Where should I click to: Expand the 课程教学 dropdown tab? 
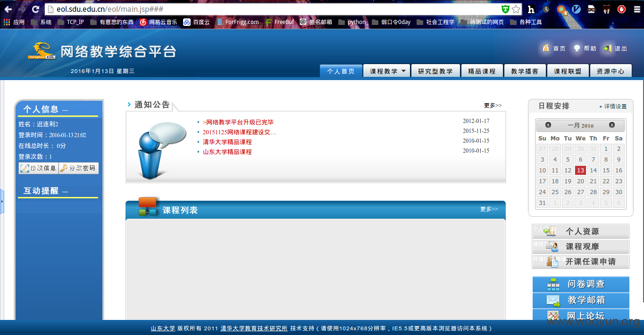click(386, 71)
